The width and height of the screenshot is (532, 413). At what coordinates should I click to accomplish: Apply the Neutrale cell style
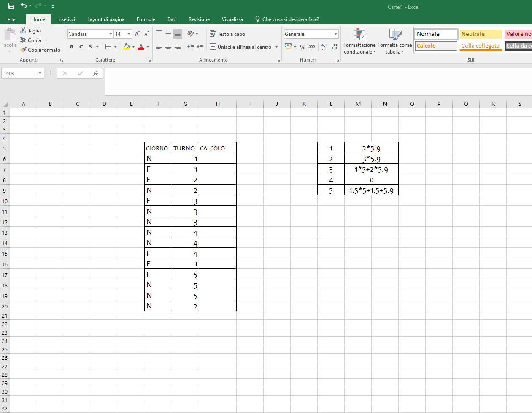pyautogui.click(x=481, y=34)
